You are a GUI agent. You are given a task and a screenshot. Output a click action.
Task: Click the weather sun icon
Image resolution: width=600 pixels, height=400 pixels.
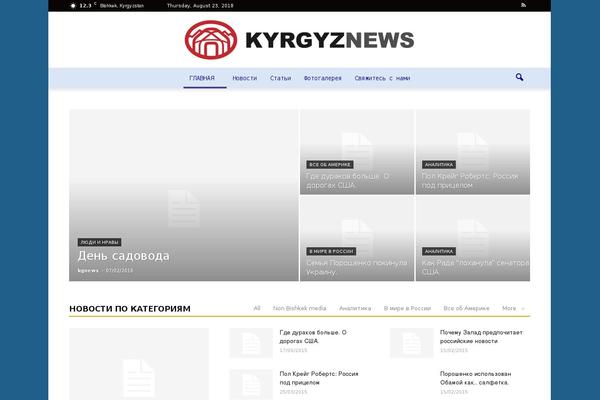pyautogui.click(x=73, y=6)
